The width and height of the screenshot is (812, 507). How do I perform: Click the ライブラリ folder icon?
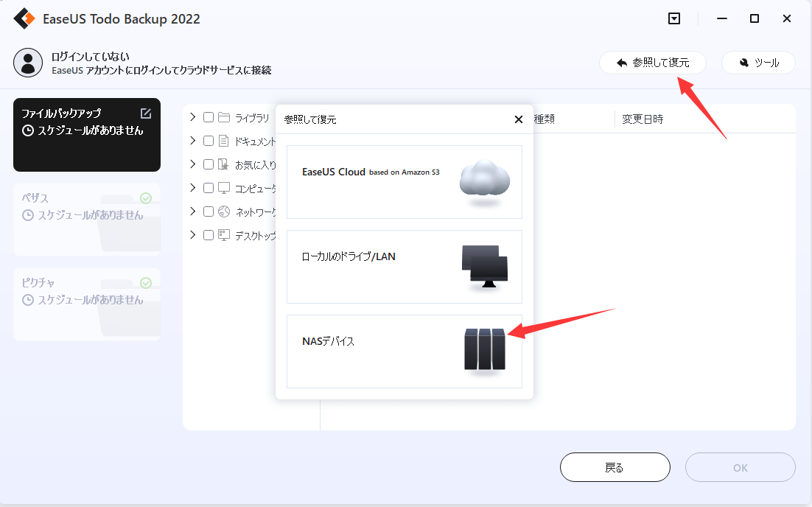[224, 118]
